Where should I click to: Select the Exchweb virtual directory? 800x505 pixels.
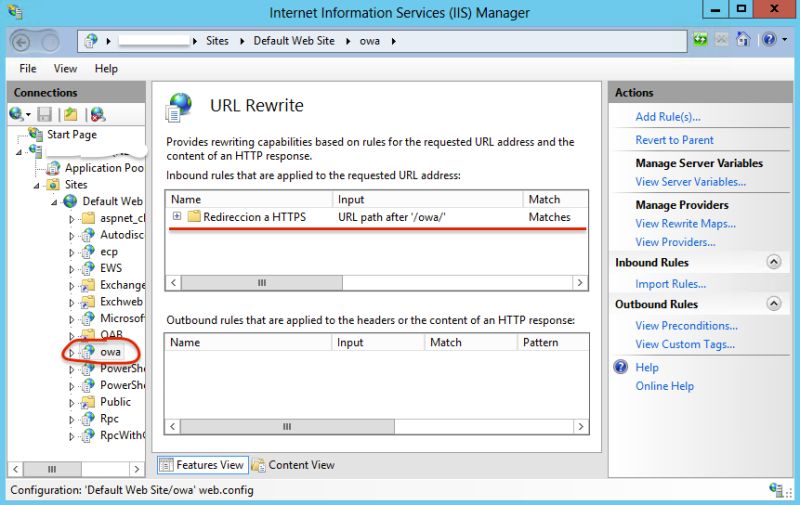[x=121, y=301]
